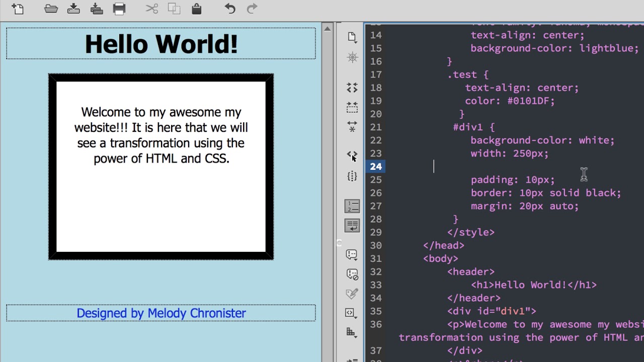The width and height of the screenshot is (644, 362).
Task: Click text-align: center; on line 18
Action: pyautogui.click(x=522, y=88)
